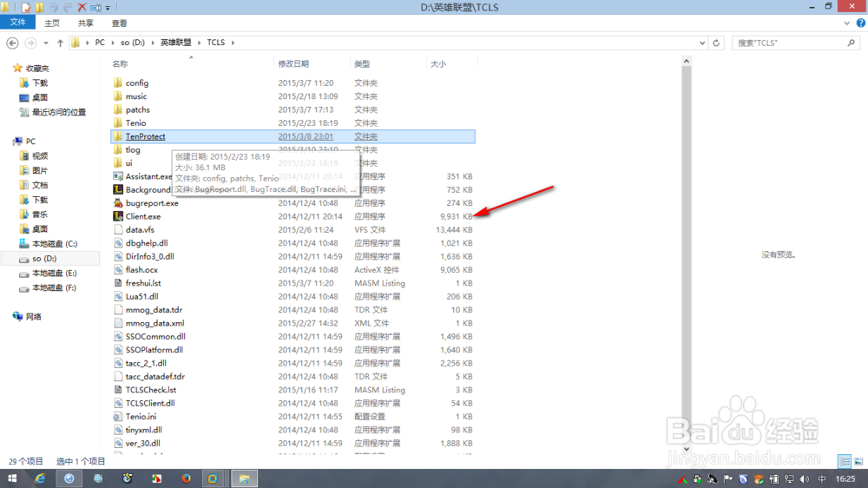Click so (D:) in the address breadcrumb
868x488 pixels.
[x=133, y=42]
